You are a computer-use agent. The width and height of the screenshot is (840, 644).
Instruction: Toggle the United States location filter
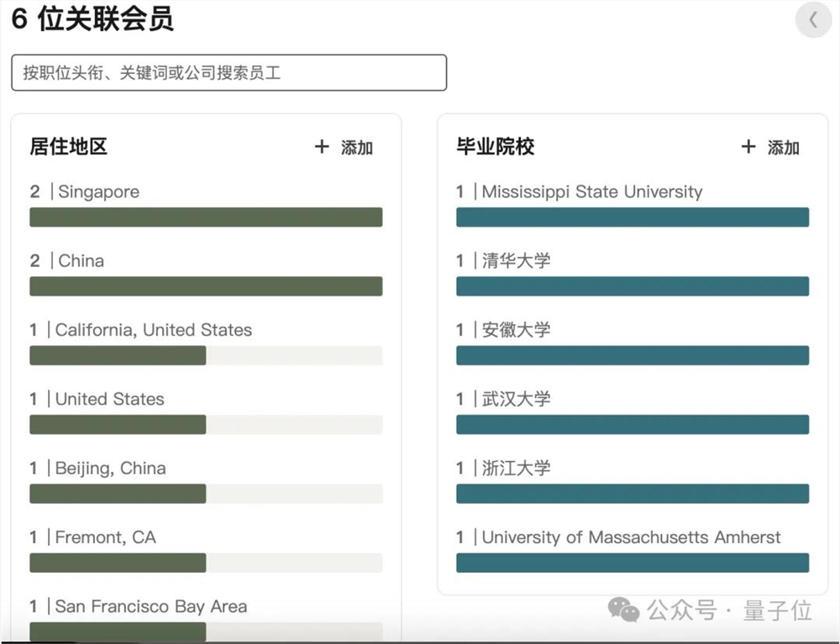(x=205, y=424)
